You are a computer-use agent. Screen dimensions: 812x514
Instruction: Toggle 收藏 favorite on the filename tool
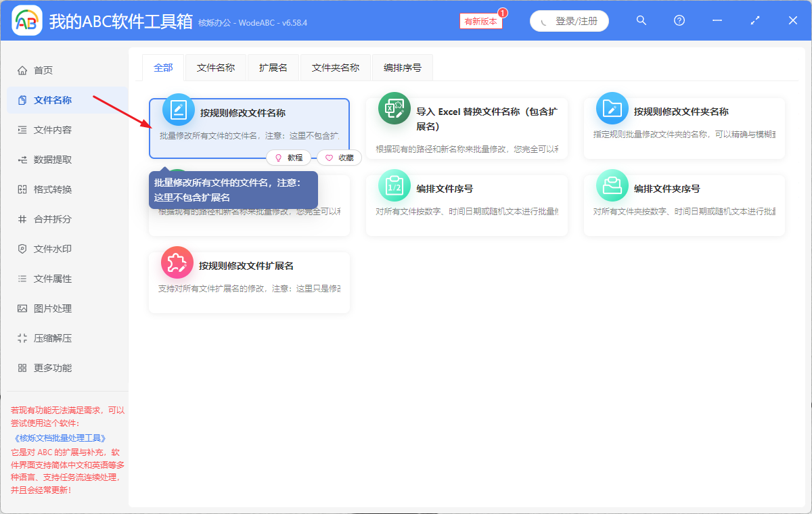339,157
